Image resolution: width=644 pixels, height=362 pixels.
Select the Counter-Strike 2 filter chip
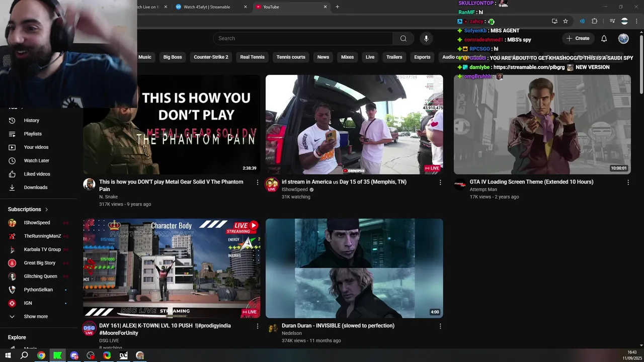coord(211,57)
